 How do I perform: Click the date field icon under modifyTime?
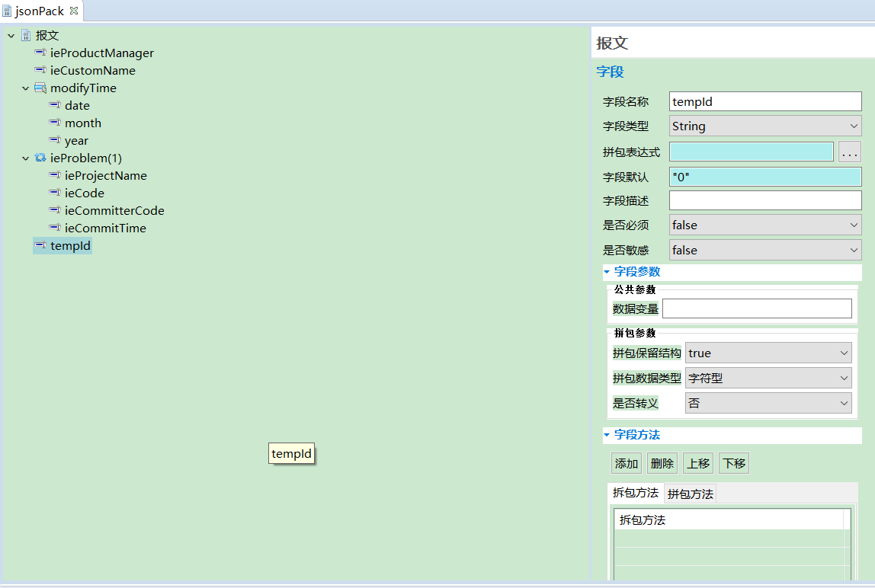coord(54,105)
